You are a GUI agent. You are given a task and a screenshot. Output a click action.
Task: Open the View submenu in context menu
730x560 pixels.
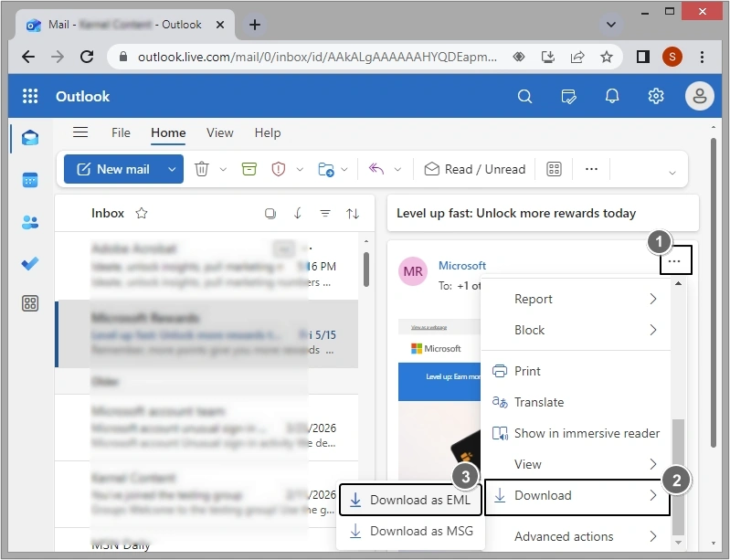[576, 464]
